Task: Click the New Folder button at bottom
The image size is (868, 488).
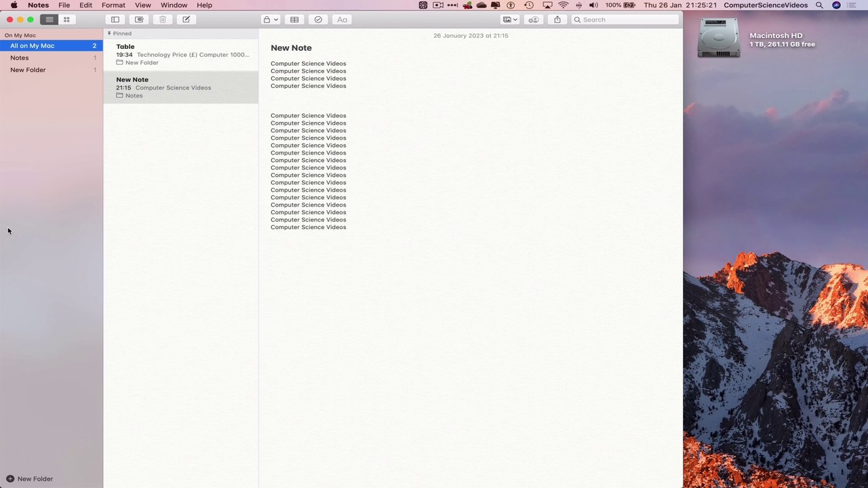Action: pos(30,479)
